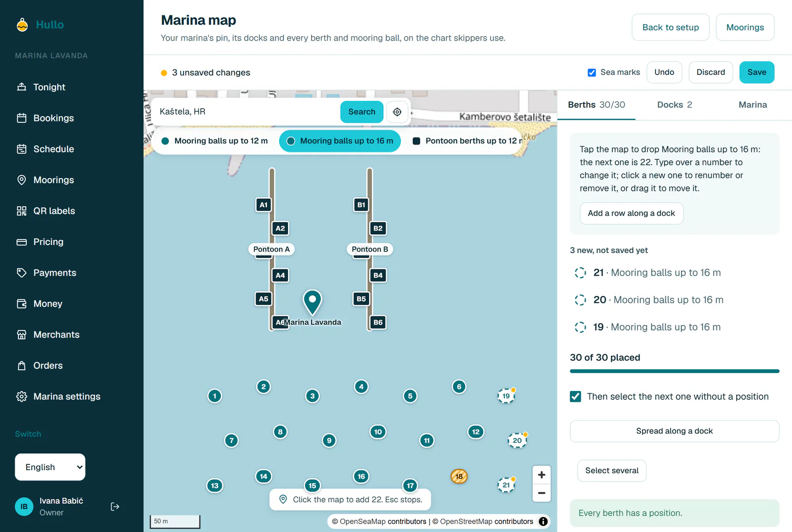
Task: Select Mooring balls up to 12 m type
Action: (215, 141)
